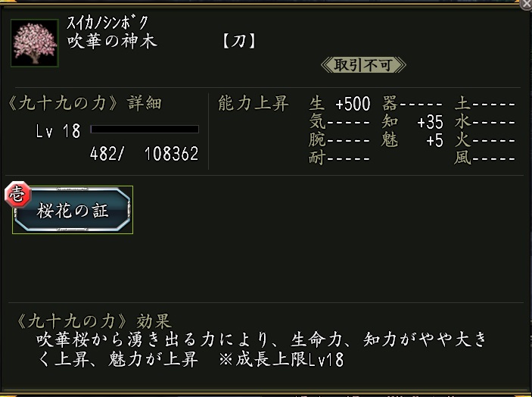Click the 火 element stat
The image size is (532, 397).
pyautogui.click(x=485, y=141)
